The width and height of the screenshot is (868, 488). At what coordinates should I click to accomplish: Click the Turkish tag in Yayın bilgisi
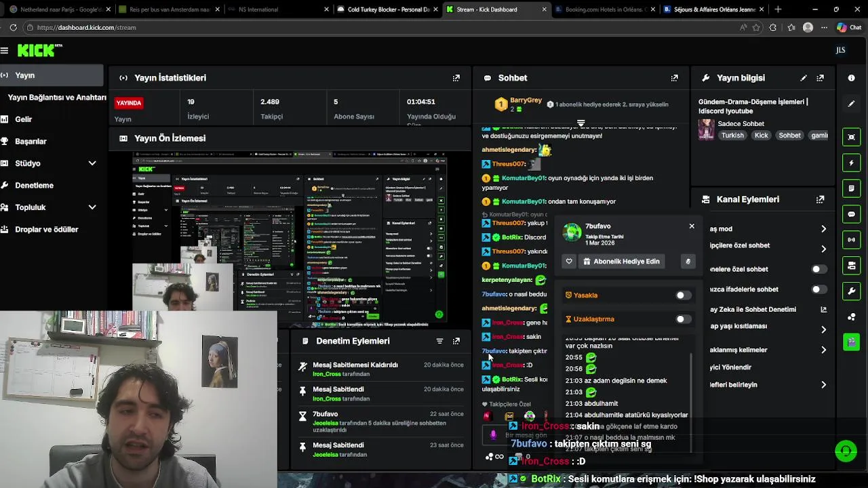pos(732,136)
